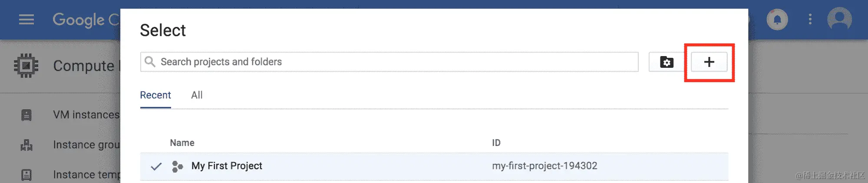Click the Instance templates sidebar icon
This screenshot has height=183, width=868.
[x=26, y=175]
